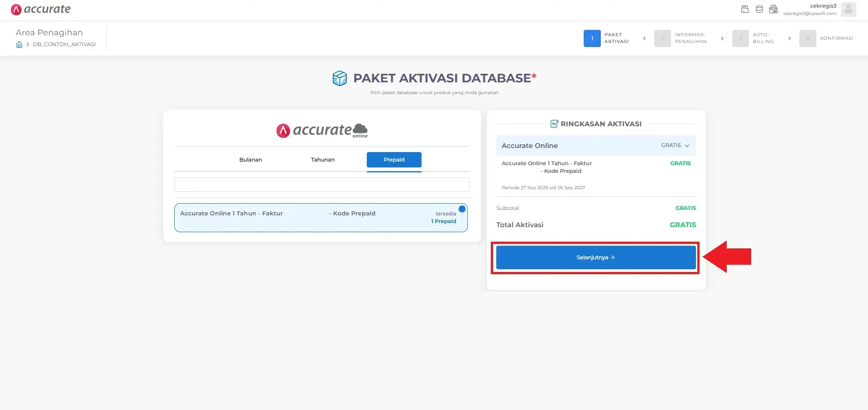This screenshot has height=410, width=868.
Task: Click the Ringkasan Aktivasi receipt icon
Action: (x=554, y=124)
